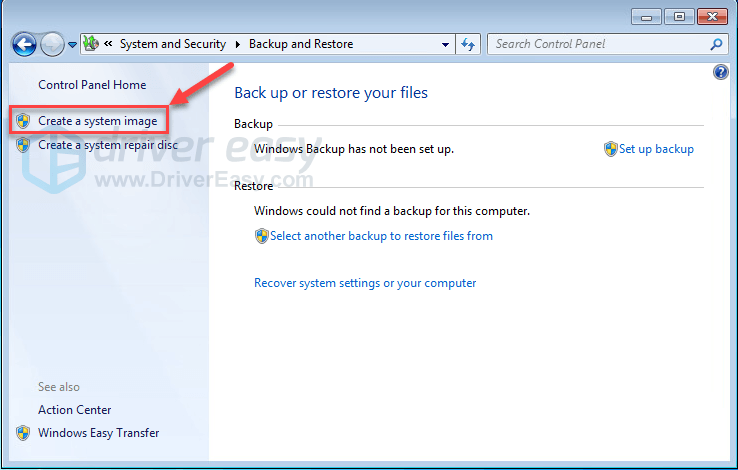
Task: Click shield icon beside Create a system image
Action: coord(23,121)
